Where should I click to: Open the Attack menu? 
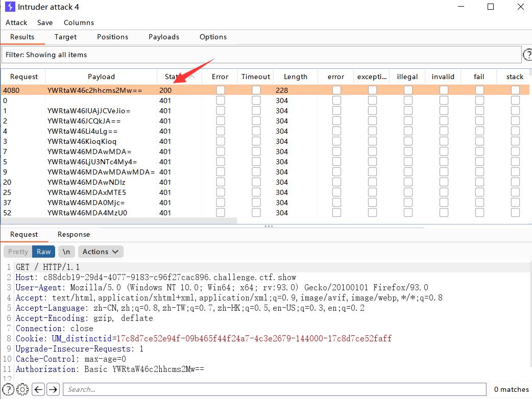16,22
